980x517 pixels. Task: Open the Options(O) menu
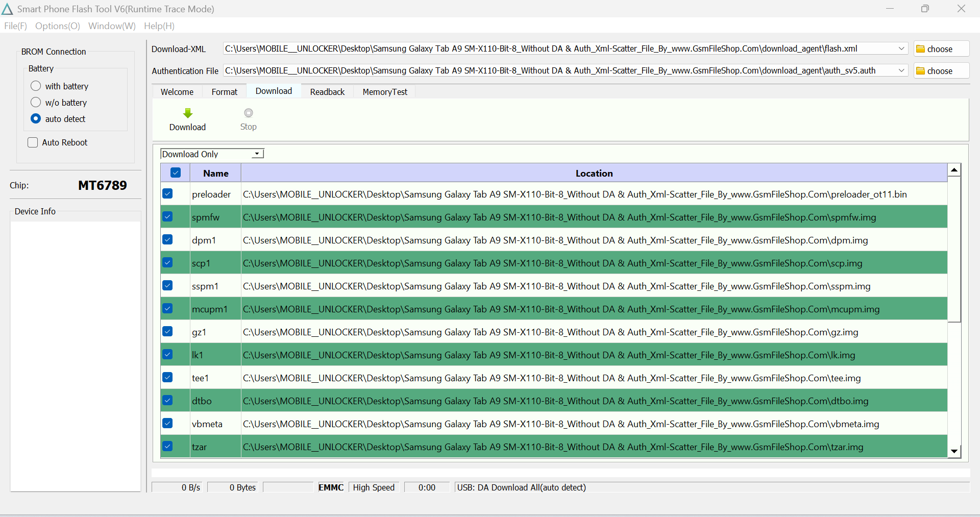click(x=58, y=26)
